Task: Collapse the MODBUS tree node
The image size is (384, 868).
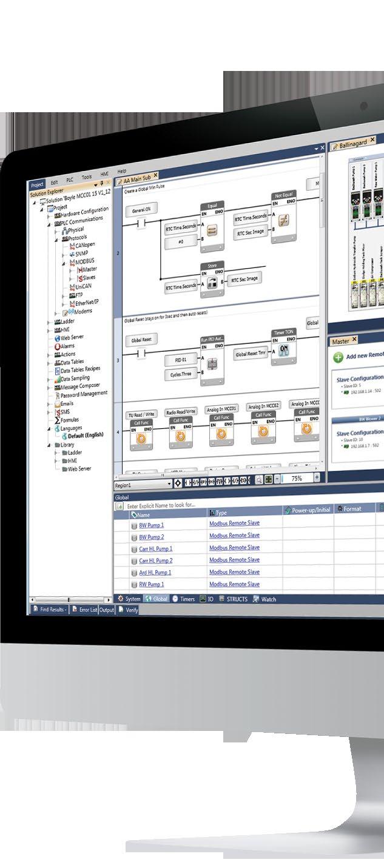Action: click(x=65, y=263)
